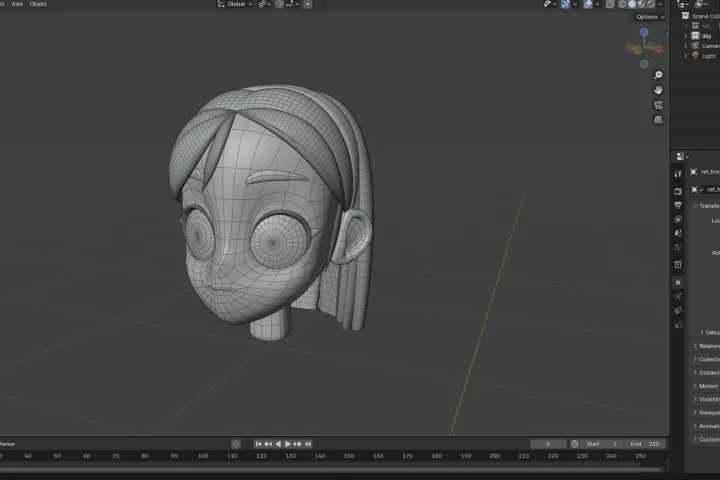
Task: Open the Add menu
Action: coord(17,4)
